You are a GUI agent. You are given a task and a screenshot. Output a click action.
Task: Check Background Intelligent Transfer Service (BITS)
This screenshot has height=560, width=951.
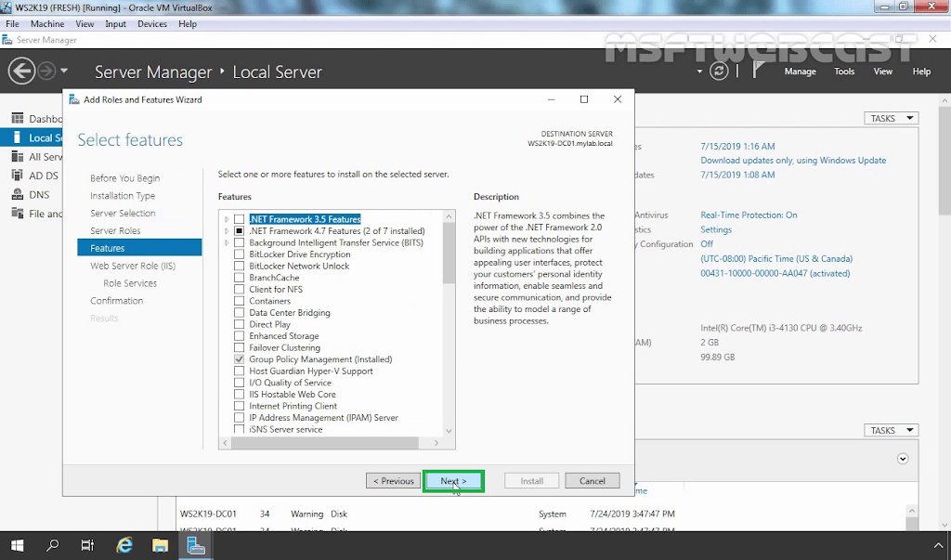click(240, 242)
